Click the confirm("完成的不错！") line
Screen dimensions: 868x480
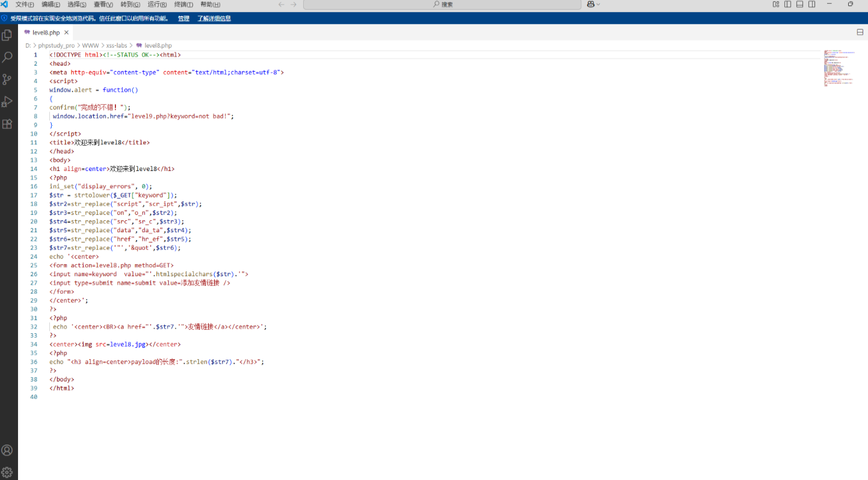click(90, 107)
